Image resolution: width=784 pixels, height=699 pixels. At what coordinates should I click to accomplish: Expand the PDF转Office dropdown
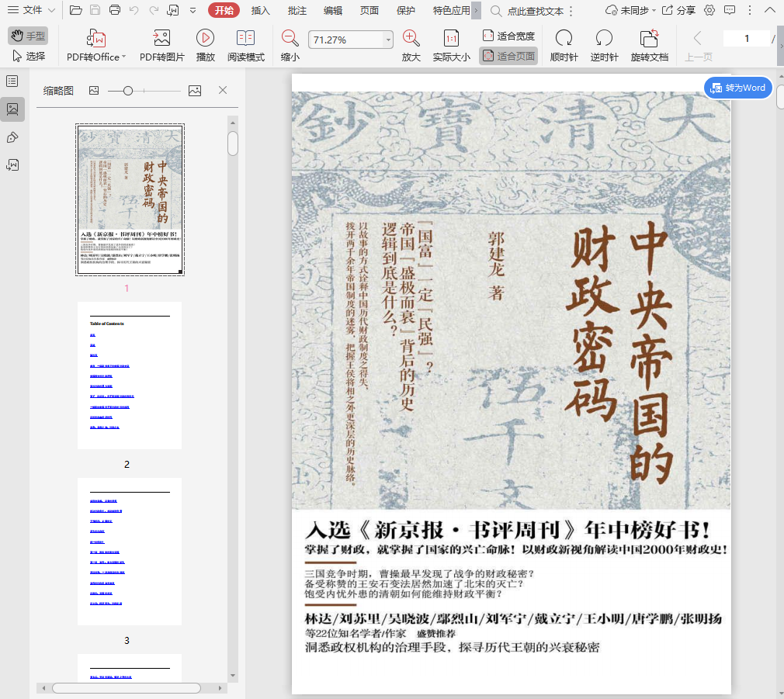(125, 57)
